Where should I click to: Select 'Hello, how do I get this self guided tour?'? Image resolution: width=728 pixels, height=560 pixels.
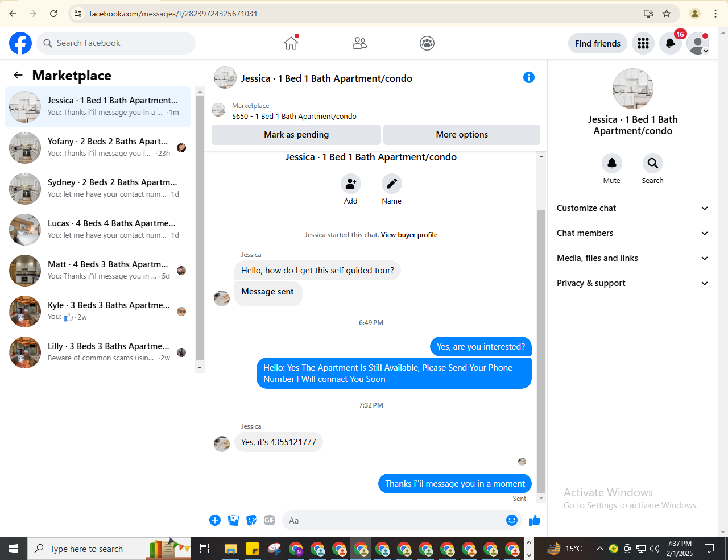317,271
